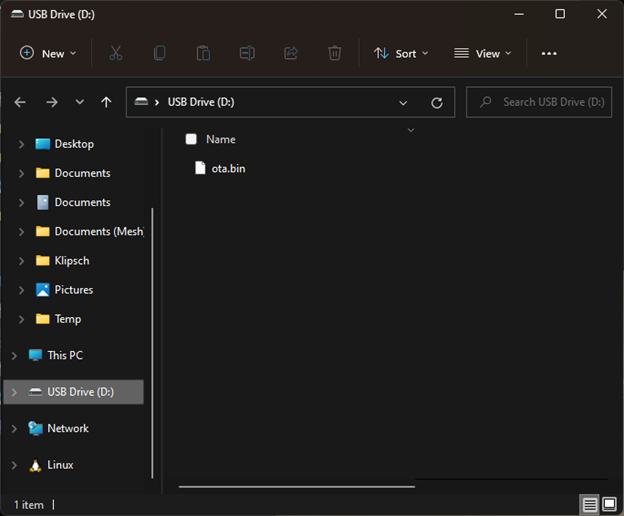Switch to details view in status bar
Image resolution: width=624 pixels, height=516 pixels.
pos(589,505)
